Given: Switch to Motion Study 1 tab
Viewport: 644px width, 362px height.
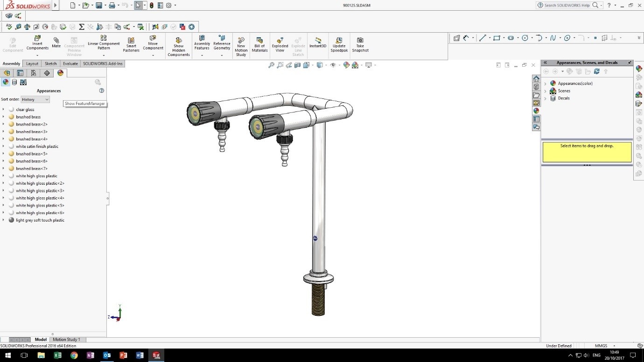Looking at the screenshot, I should pos(66,340).
